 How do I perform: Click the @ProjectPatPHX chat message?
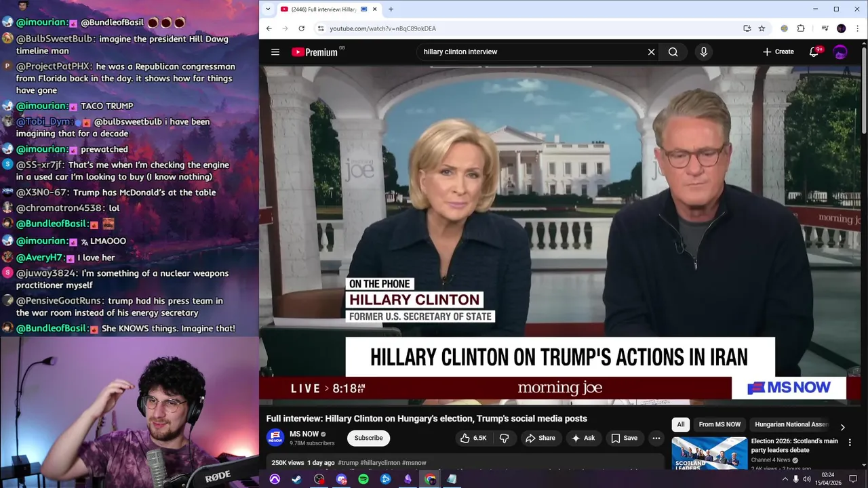tap(125, 78)
